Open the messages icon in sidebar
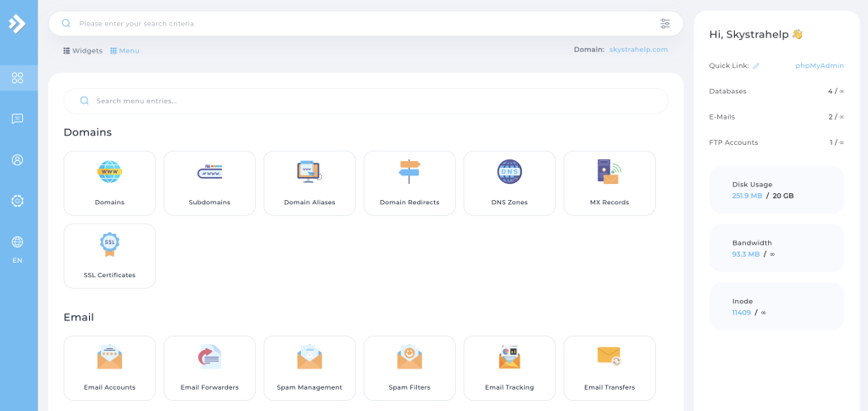Image resolution: width=868 pixels, height=411 pixels. point(17,119)
